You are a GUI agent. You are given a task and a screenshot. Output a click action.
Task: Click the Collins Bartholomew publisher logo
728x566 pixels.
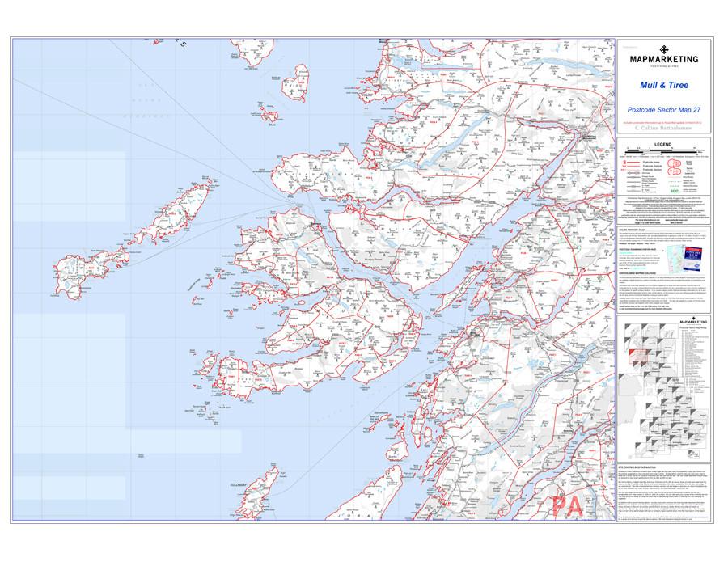[x=664, y=127]
